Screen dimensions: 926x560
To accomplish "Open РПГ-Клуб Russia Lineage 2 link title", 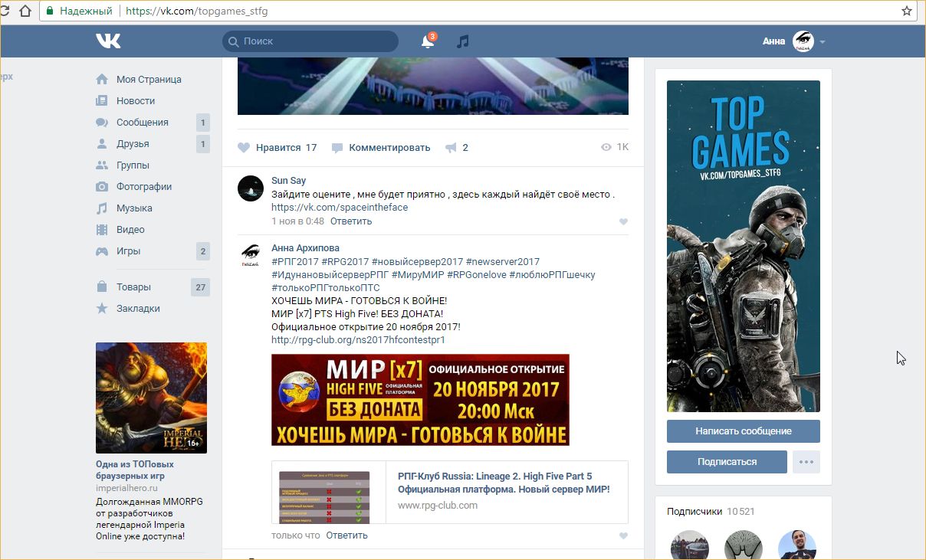I will tap(504, 483).
